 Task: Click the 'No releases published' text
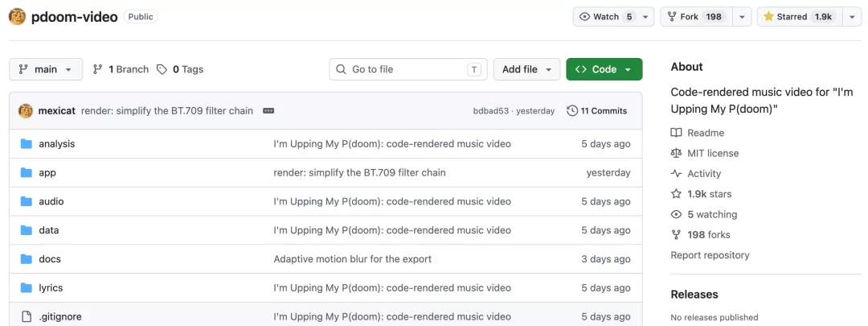tap(714, 318)
